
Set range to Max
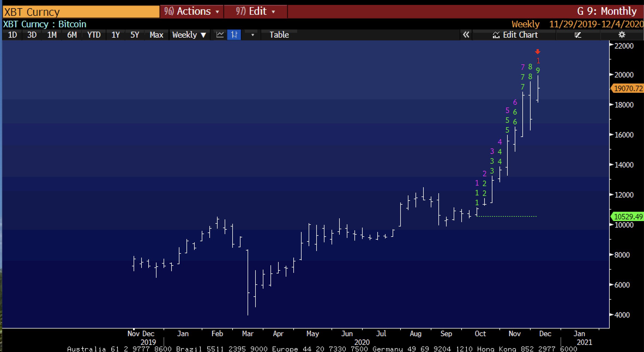pyautogui.click(x=156, y=35)
